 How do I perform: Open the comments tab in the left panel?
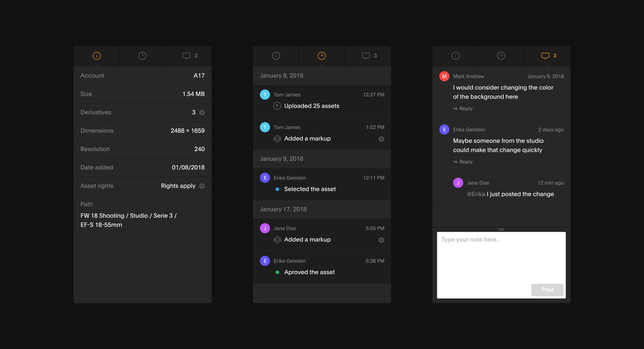coord(188,56)
